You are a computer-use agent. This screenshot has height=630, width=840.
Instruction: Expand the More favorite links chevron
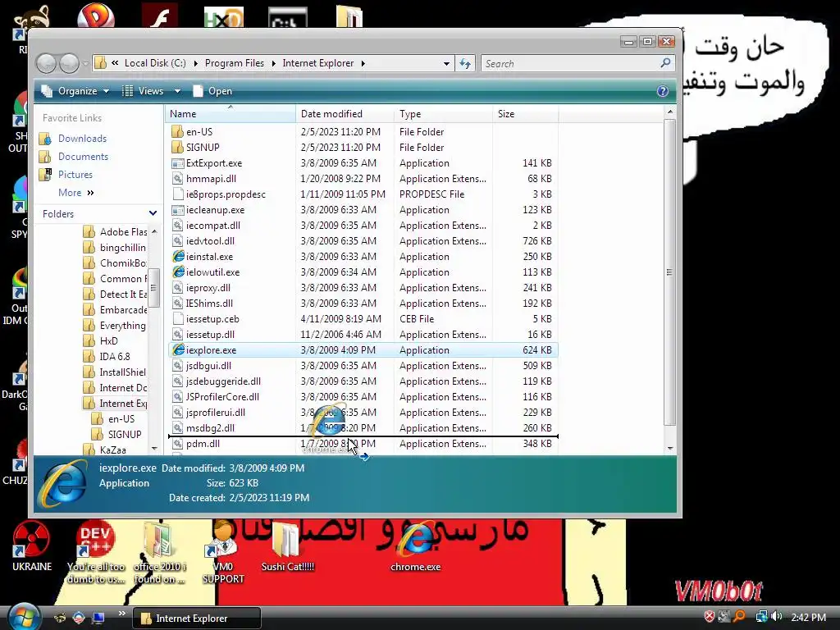[90, 193]
